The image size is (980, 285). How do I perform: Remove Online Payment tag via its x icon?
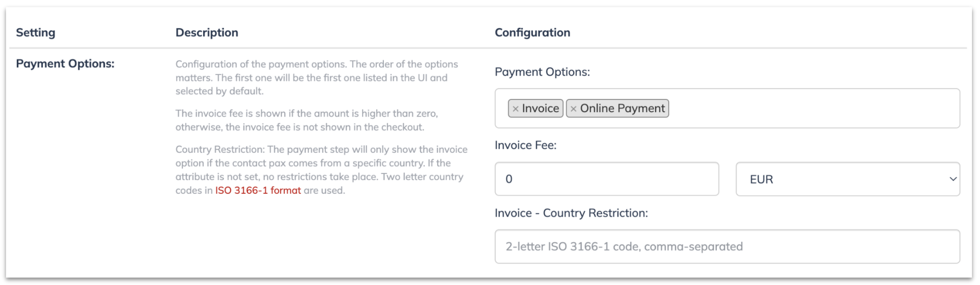(573, 109)
